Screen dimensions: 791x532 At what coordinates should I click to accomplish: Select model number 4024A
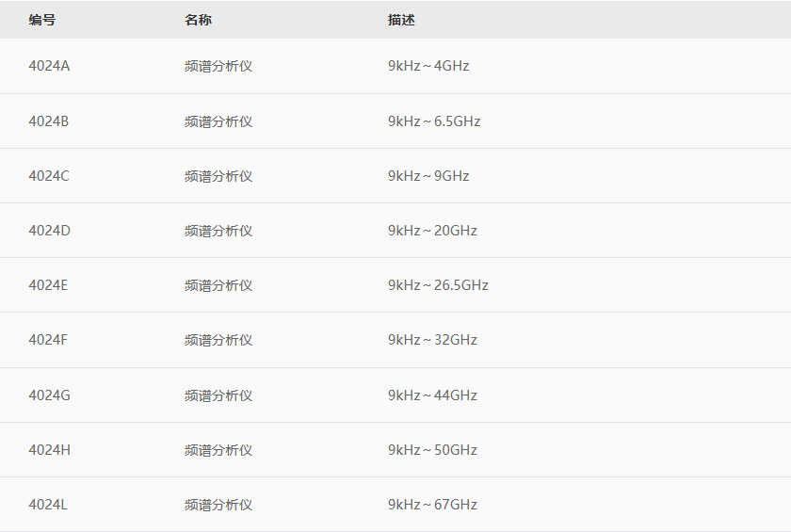49,66
